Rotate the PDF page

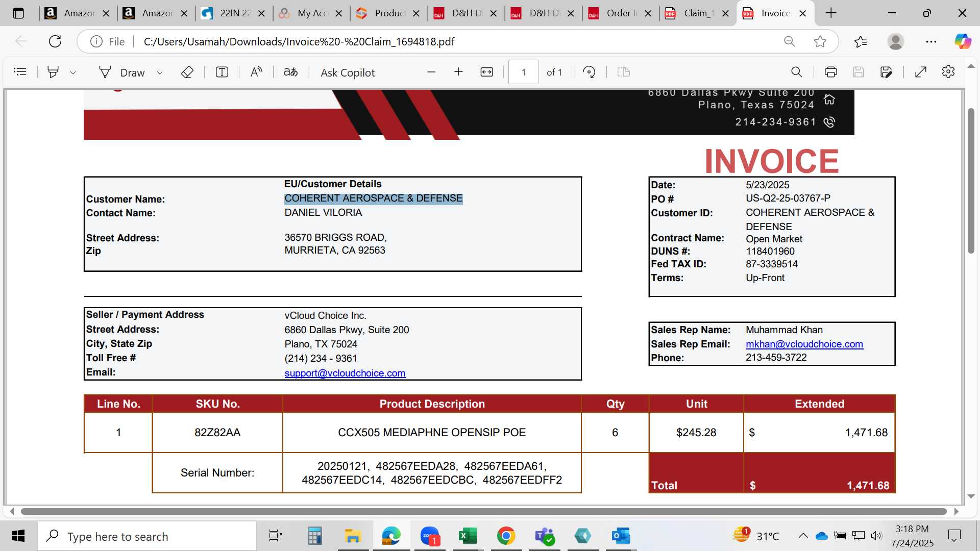tap(589, 72)
